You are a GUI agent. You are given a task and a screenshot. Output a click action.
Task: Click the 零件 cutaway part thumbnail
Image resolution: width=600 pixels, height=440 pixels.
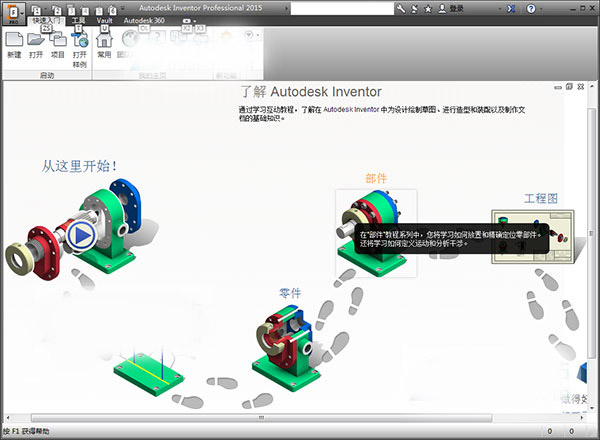pos(287,347)
